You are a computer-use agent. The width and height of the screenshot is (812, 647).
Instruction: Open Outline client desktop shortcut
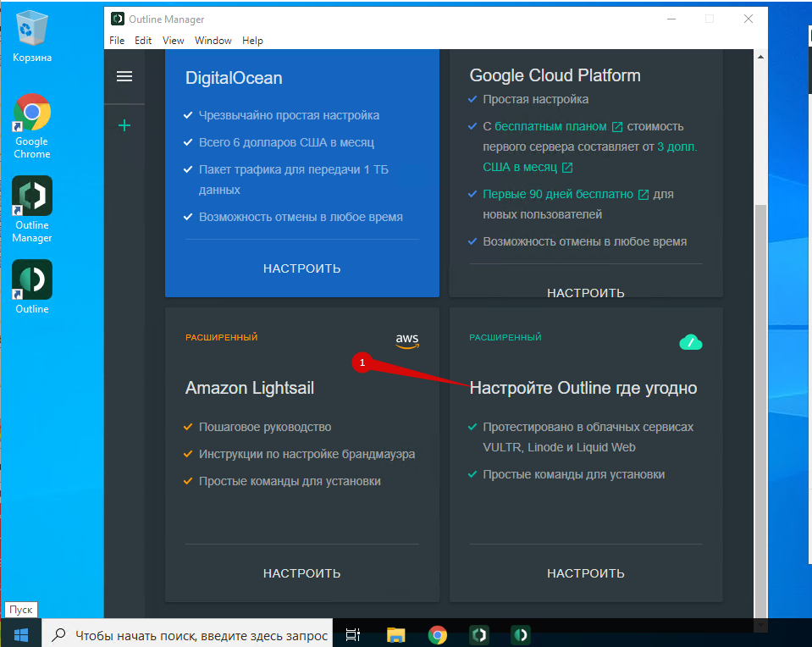click(x=32, y=286)
